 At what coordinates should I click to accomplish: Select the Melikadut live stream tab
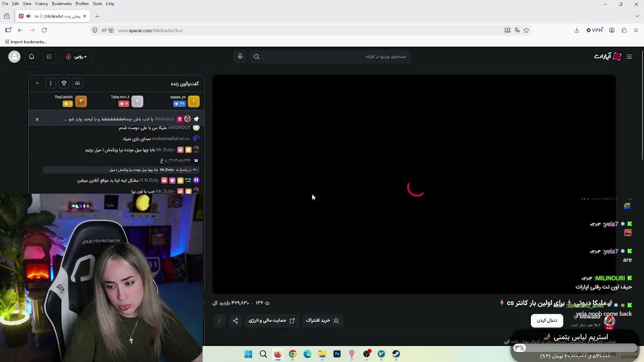53,16
